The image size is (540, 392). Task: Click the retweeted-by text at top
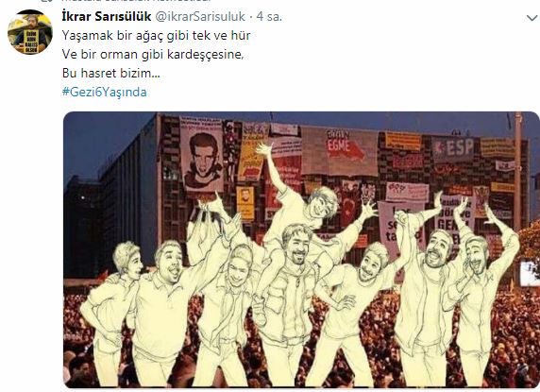pos(136,0)
